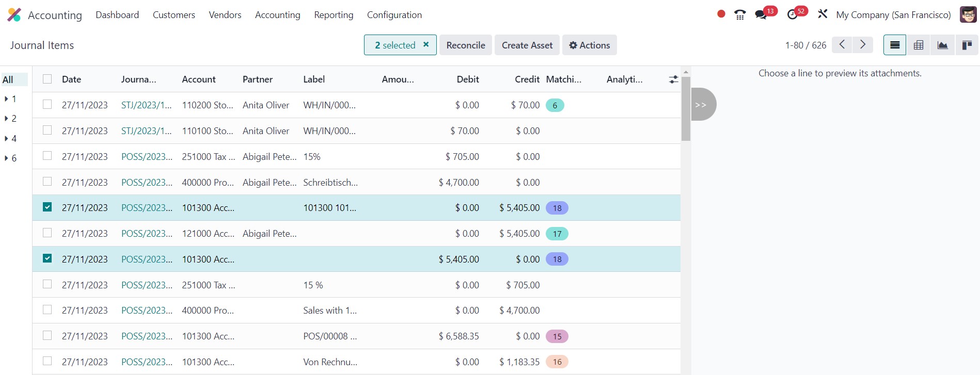Check the 121000 Acc... row checkbox
Screen dimensions: 980x375
click(x=48, y=233)
